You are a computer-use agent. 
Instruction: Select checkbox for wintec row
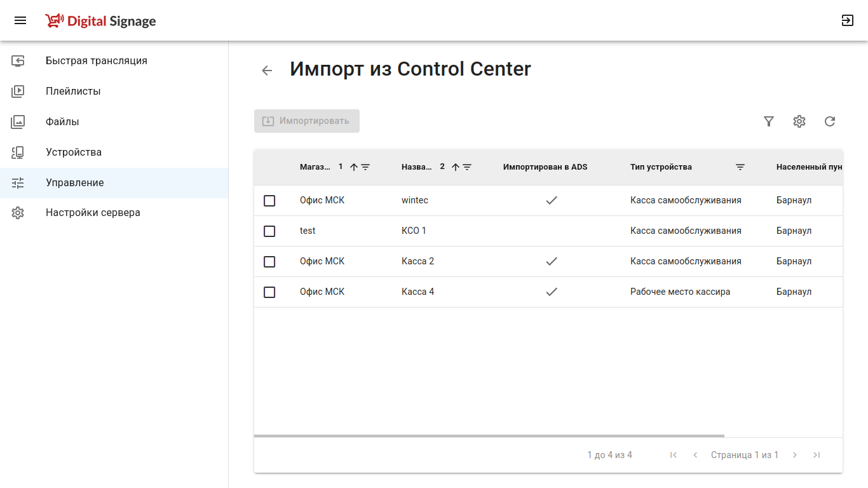click(269, 201)
